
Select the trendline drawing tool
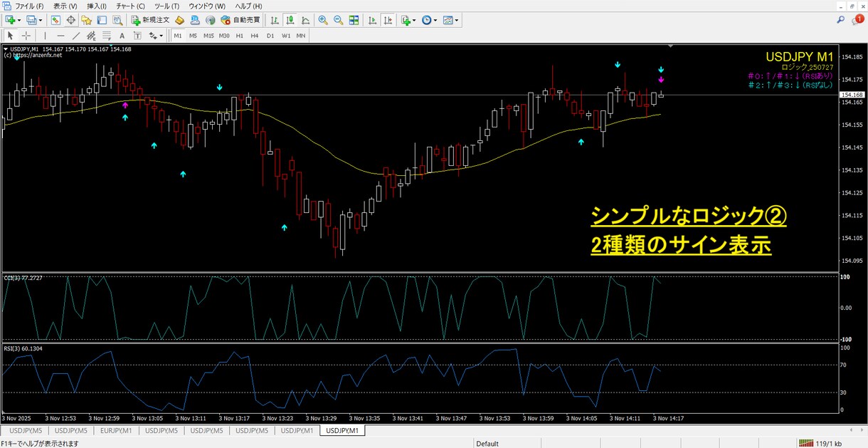point(76,36)
